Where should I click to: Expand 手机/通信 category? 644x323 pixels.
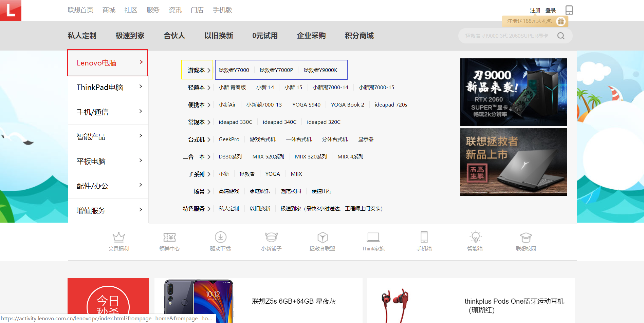coord(108,112)
